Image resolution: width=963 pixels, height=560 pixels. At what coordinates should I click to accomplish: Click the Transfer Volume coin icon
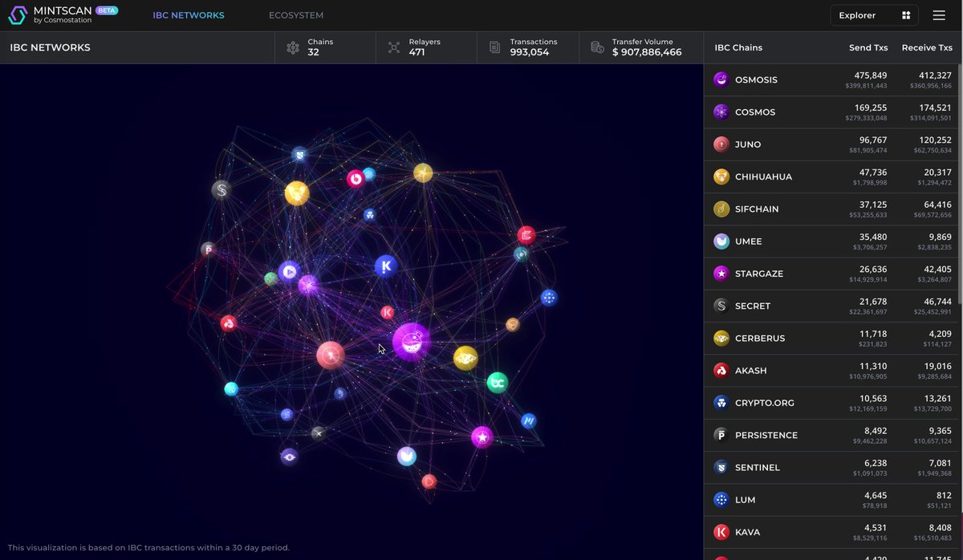coord(597,47)
